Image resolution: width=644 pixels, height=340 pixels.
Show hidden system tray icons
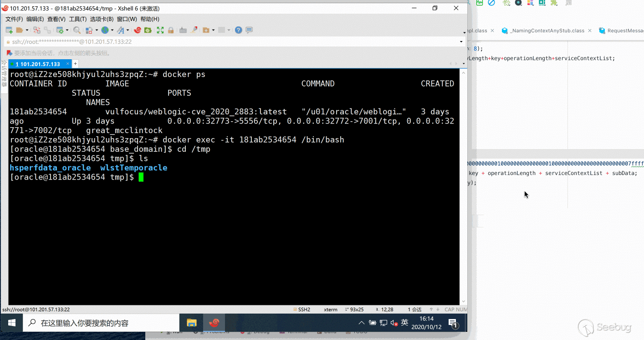(x=362, y=323)
